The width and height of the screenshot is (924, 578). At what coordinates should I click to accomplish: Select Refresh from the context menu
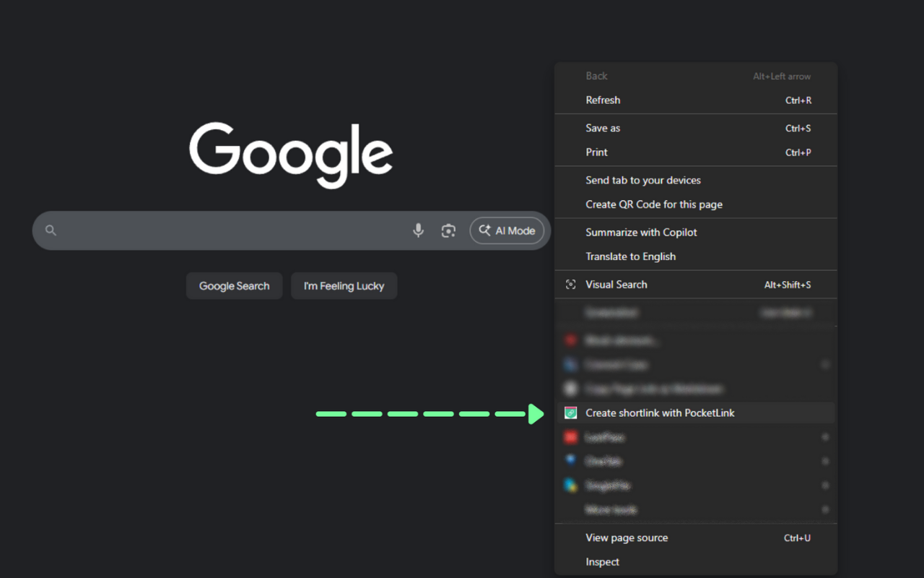click(x=696, y=100)
